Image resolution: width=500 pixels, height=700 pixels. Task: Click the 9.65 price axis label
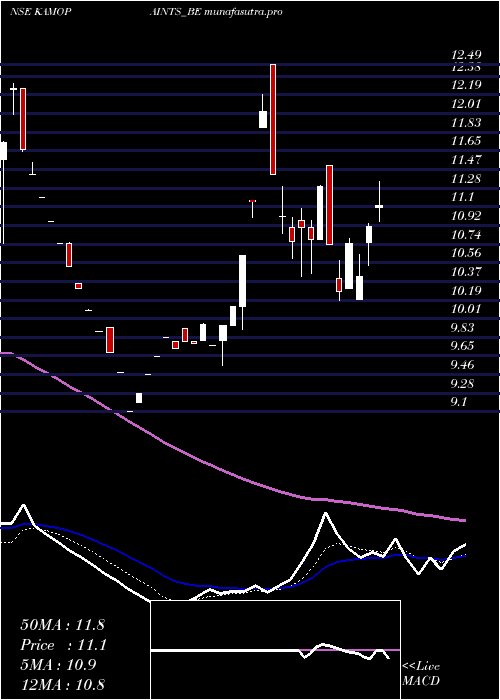point(462,346)
